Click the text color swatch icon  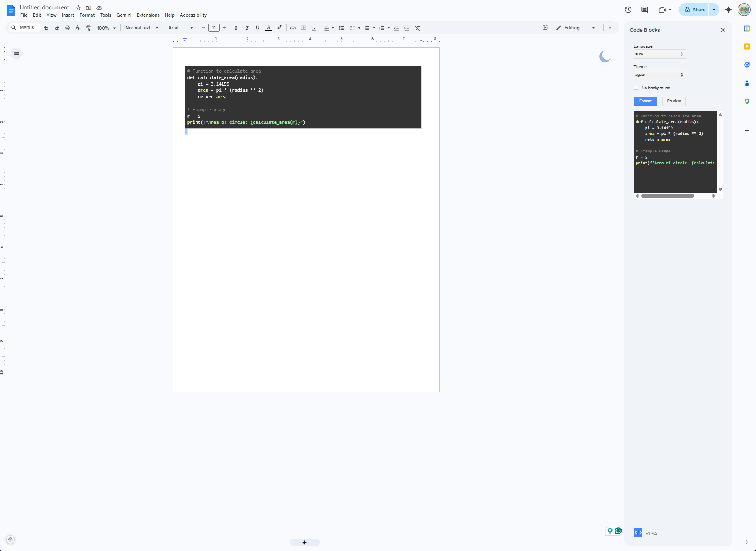[268, 28]
